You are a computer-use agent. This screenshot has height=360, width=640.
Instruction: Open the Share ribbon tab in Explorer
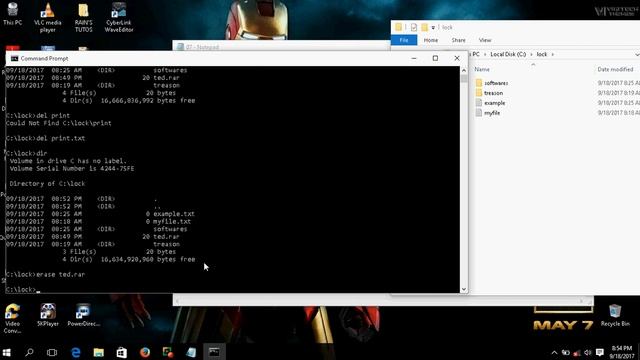point(458,40)
